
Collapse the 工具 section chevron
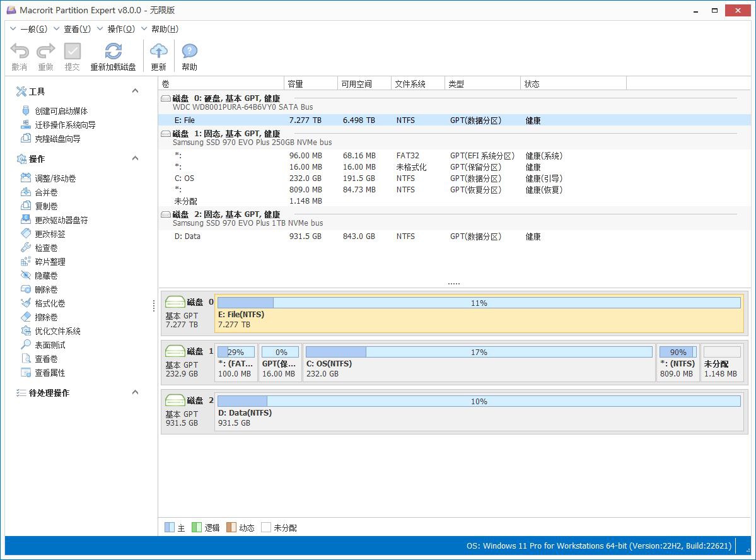[136, 91]
